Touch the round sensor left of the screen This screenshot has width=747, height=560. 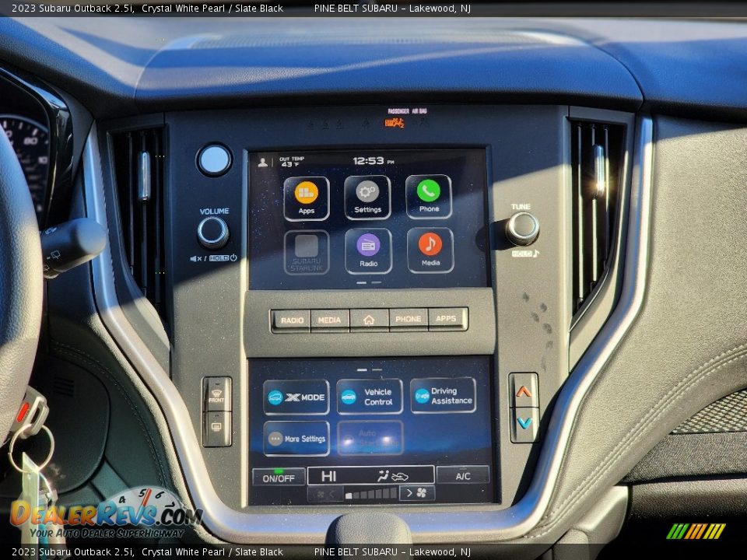pyautogui.click(x=215, y=160)
